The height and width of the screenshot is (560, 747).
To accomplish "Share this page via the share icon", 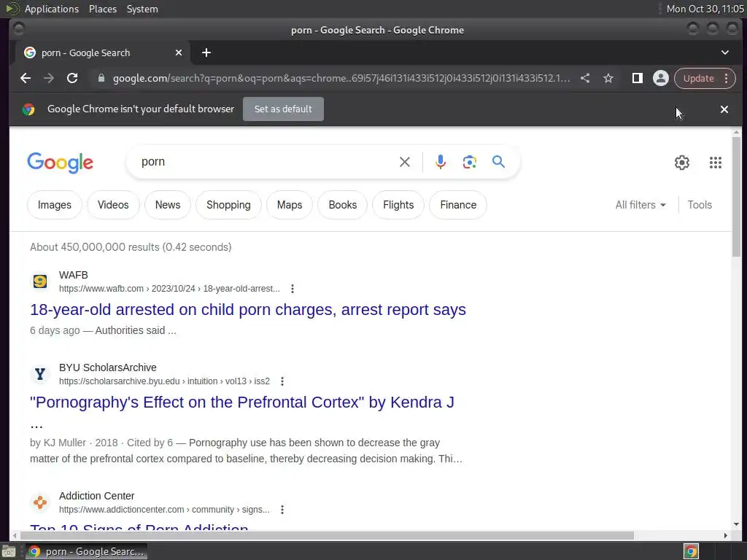I will point(585,79).
